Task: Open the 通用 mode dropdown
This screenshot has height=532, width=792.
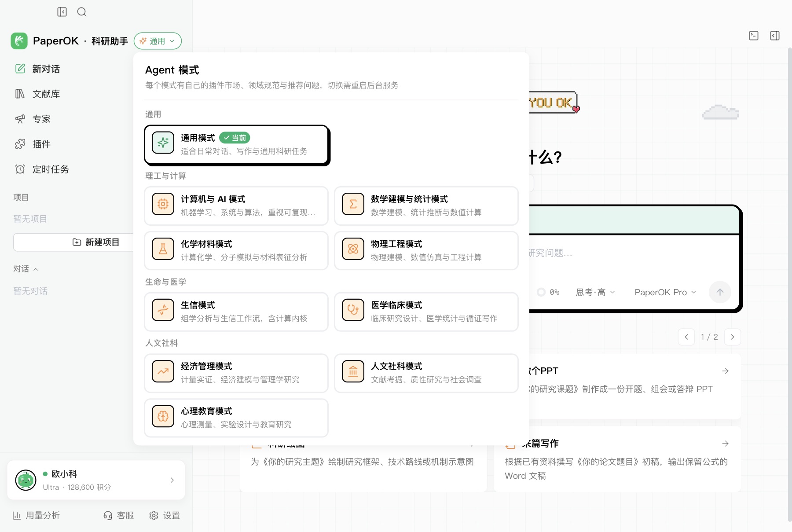Action: coord(158,41)
